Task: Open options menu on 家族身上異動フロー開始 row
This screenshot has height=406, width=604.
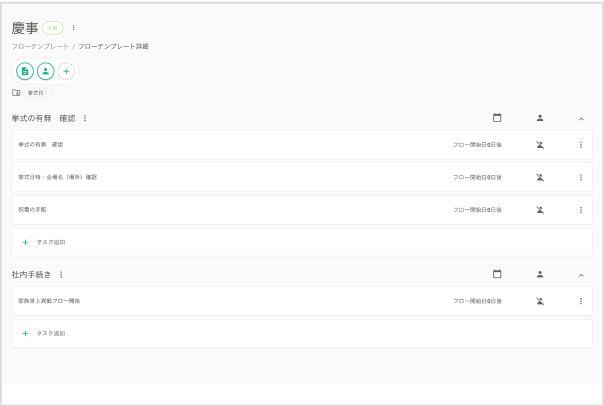Action: [x=581, y=301]
